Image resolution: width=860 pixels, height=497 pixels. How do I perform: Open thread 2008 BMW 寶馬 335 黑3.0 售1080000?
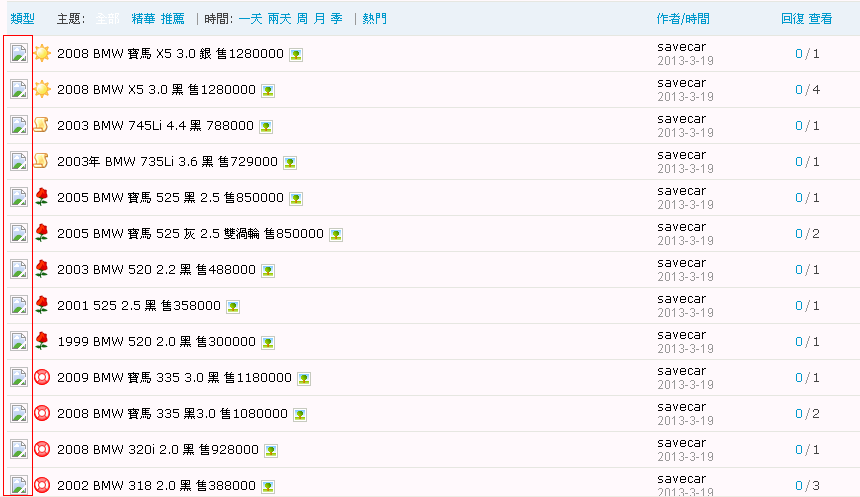pyautogui.click(x=172, y=414)
